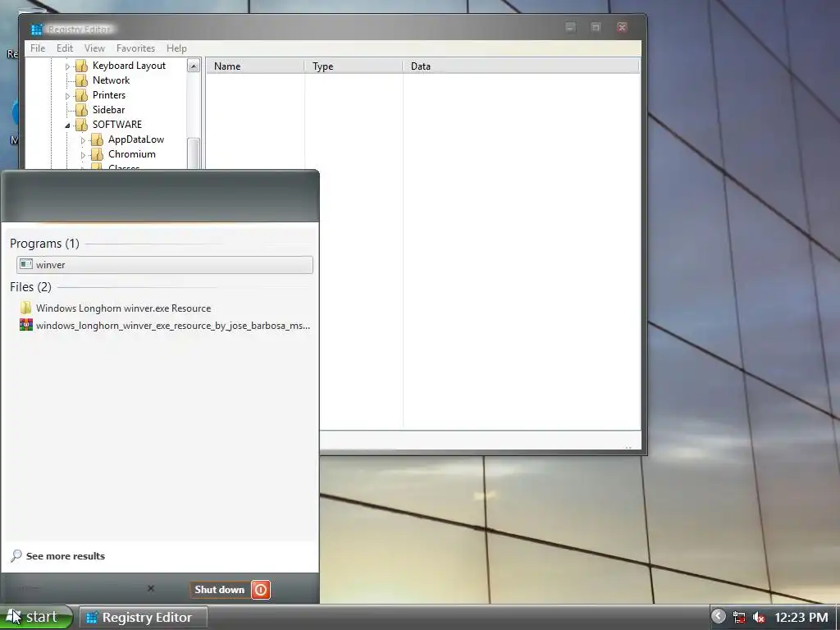
Task: Collapse the SOFTWARE registry key
Action: (x=67, y=126)
